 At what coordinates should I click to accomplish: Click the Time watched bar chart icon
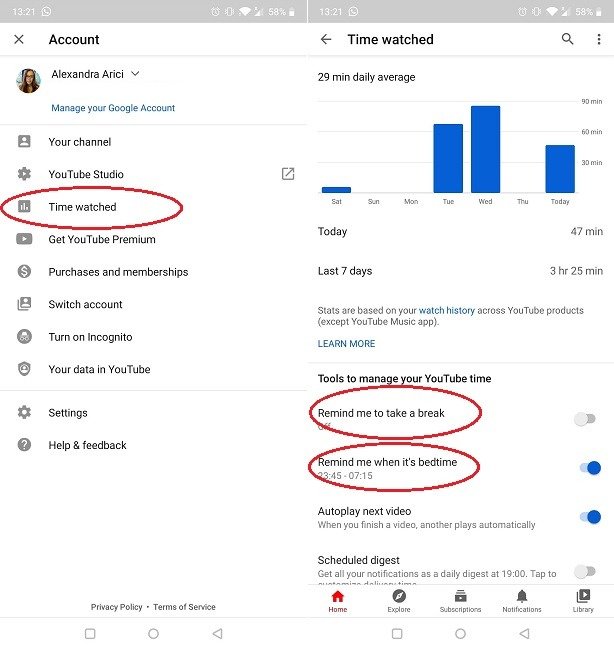24,206
